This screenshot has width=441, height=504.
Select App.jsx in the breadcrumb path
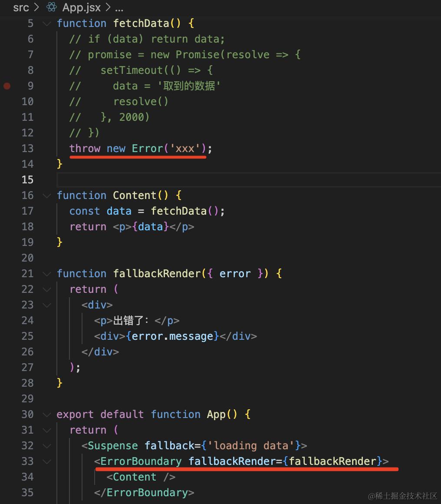click(x=82, y=7)
